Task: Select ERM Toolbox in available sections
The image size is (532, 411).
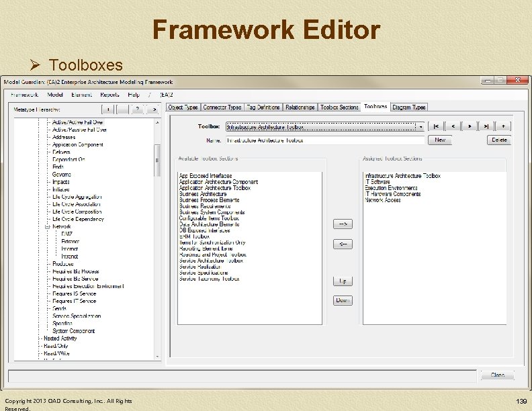Action: pos(194,236)
